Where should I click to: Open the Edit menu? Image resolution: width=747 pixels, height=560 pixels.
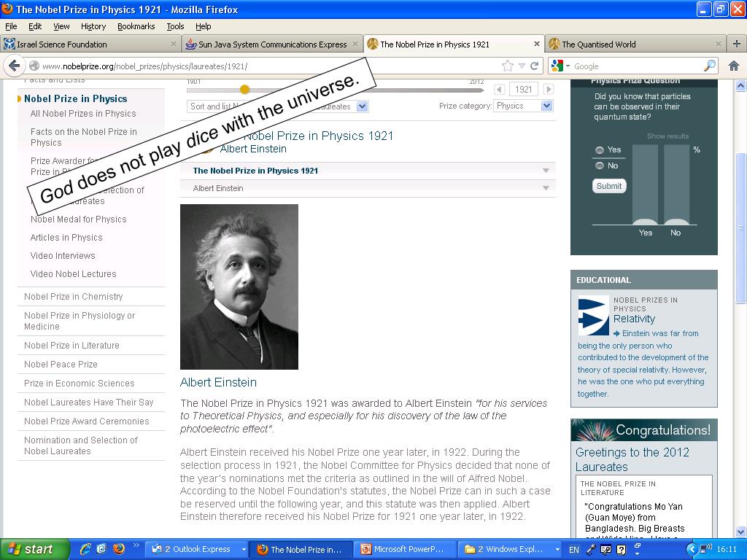[35, 26]
